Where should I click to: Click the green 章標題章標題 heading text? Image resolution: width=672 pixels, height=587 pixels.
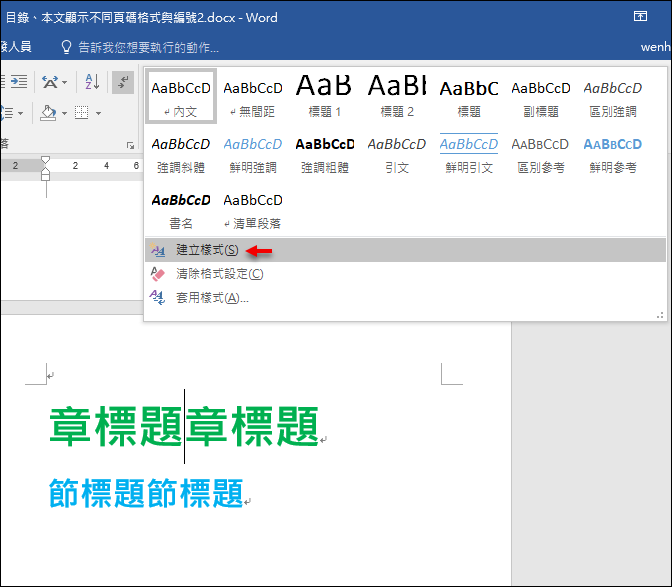point(184,426)
